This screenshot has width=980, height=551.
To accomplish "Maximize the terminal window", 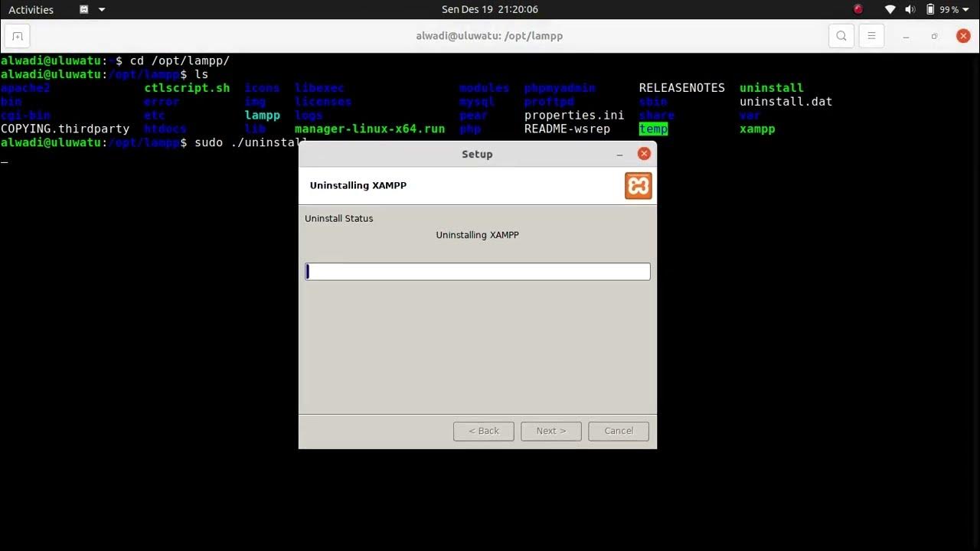I will pyautogui.click(x=934, y=36).
